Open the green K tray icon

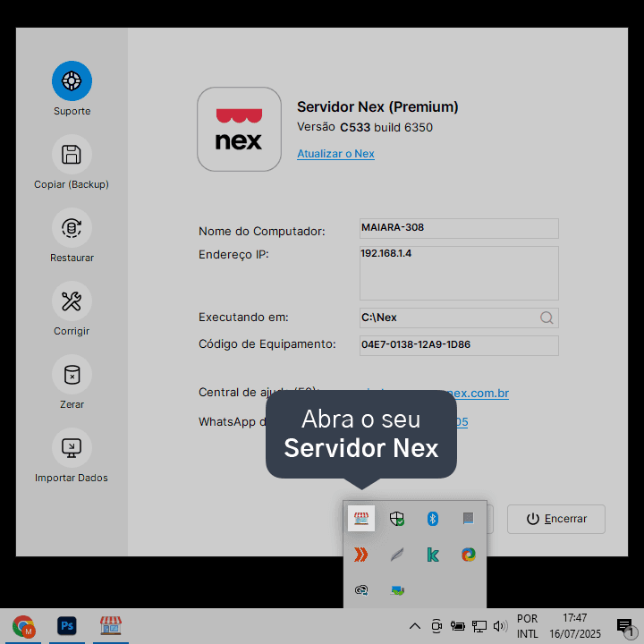coord(433,555)
